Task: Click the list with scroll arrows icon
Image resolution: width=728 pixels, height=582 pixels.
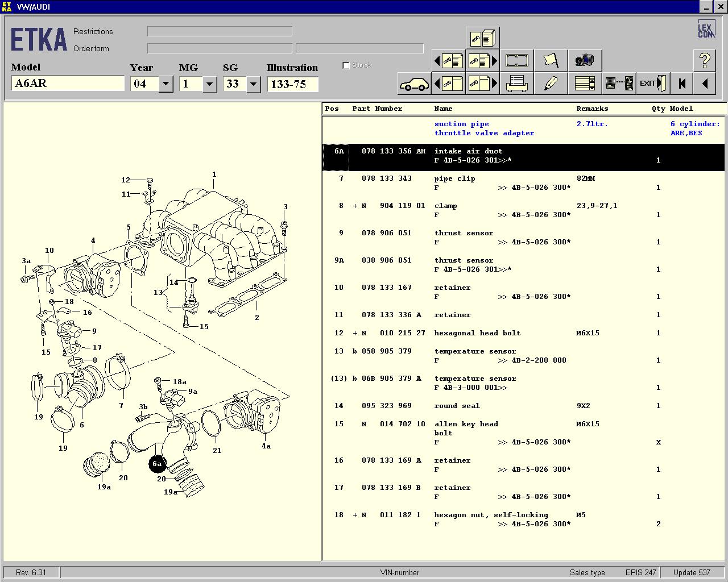Action: click(585, 84)
